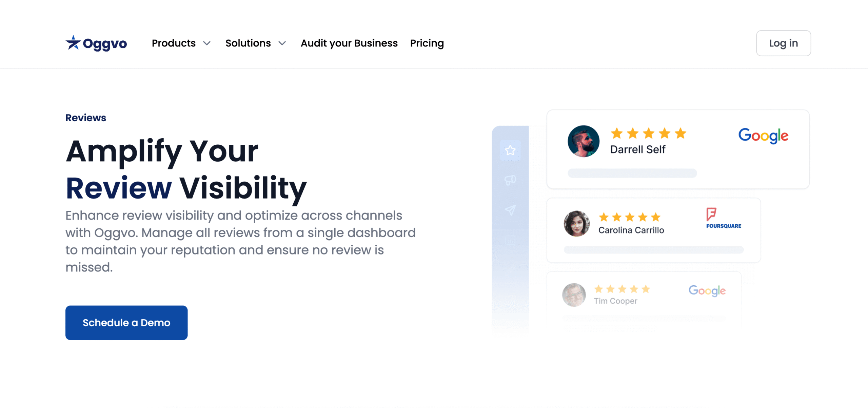The height and width of the screenshot is (408, 868).
Task: Click the Google logo on Tim Cooper's review
Action: [707, 290]
